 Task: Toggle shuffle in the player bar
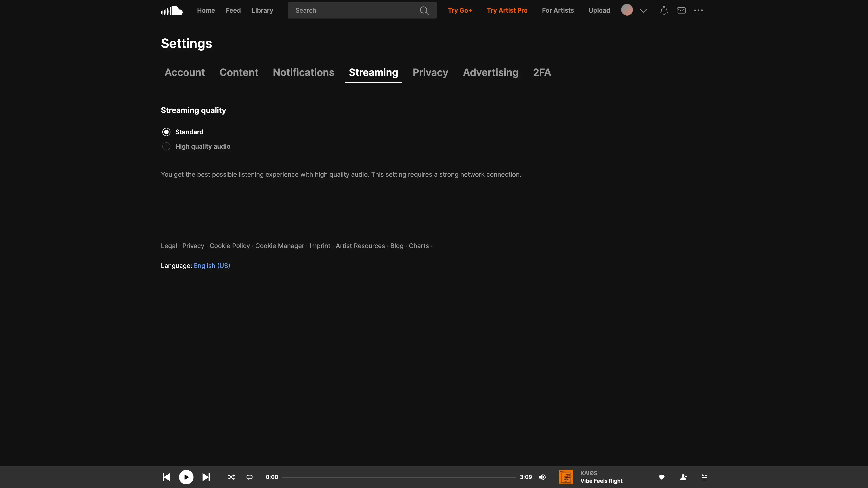click(x=231, y=477)
